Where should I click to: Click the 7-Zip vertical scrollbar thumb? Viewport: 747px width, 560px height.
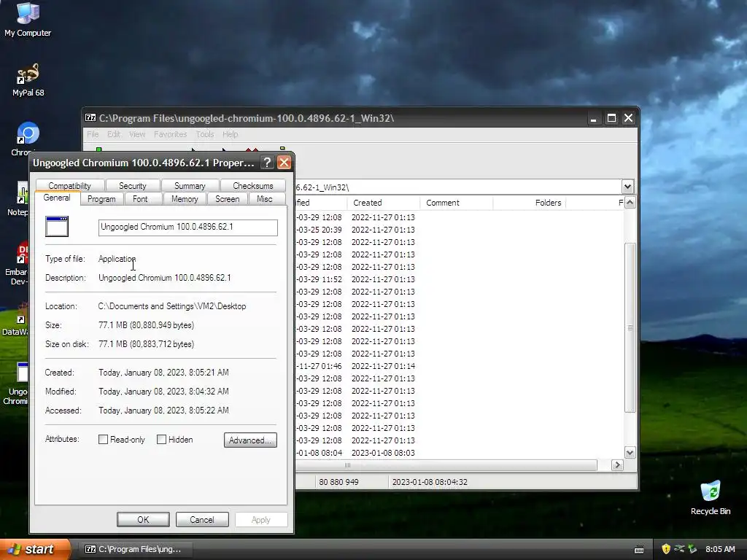630,328
